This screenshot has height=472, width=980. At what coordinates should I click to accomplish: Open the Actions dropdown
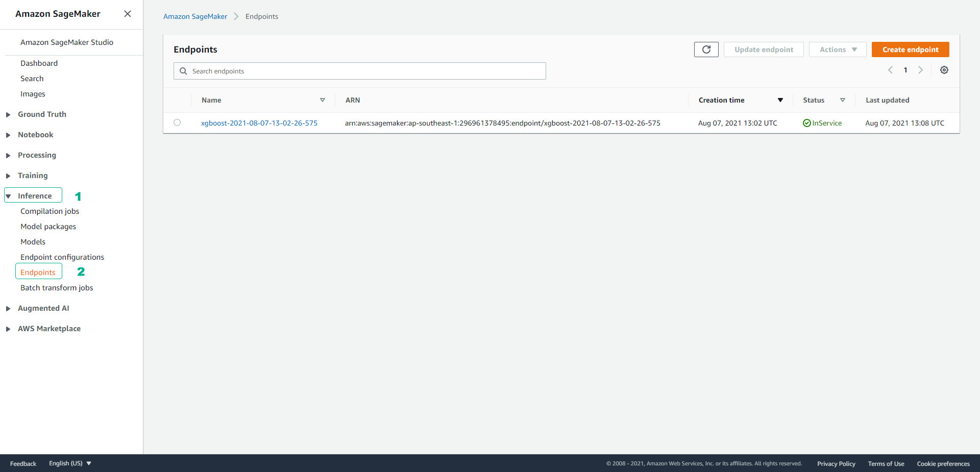tap(838, 49)
